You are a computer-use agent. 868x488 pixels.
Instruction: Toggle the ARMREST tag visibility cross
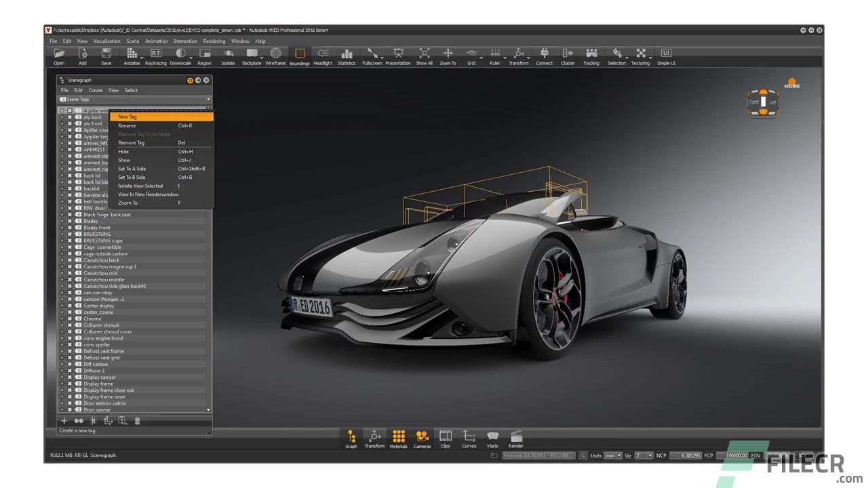tap(69, 150)
